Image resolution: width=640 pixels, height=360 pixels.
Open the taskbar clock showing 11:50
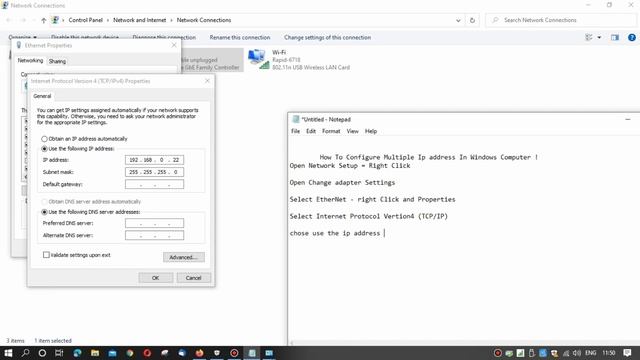click(x=609, y=353)
